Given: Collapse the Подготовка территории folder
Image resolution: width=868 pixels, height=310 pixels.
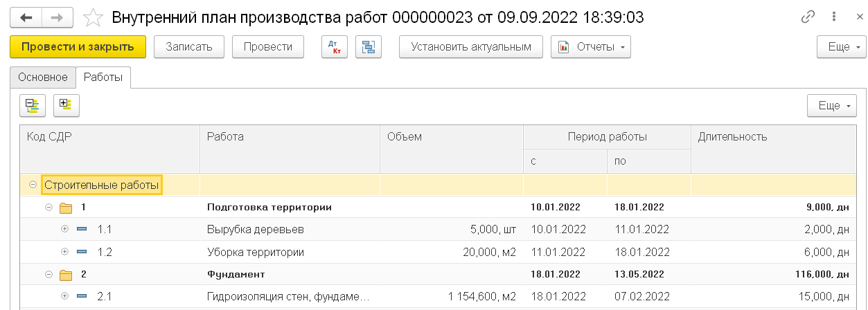Looking at the screenshot, I should 48,207.
